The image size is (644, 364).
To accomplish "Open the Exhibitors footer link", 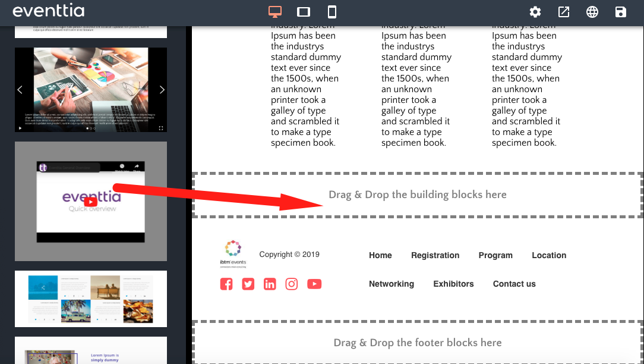I will (453, 284).
